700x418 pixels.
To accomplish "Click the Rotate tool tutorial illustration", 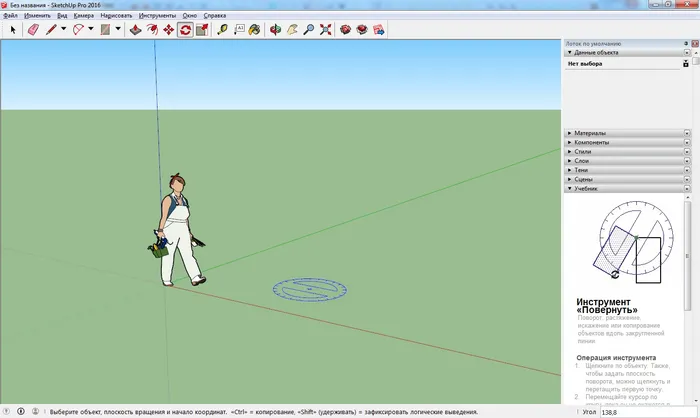I will click(633, 242).
